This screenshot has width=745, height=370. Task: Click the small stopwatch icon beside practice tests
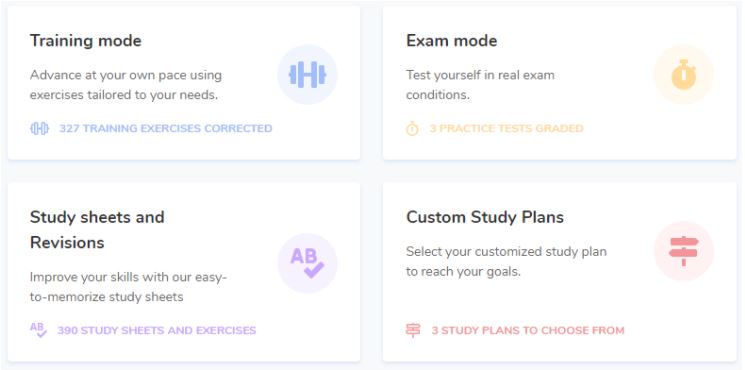(412, 129)
